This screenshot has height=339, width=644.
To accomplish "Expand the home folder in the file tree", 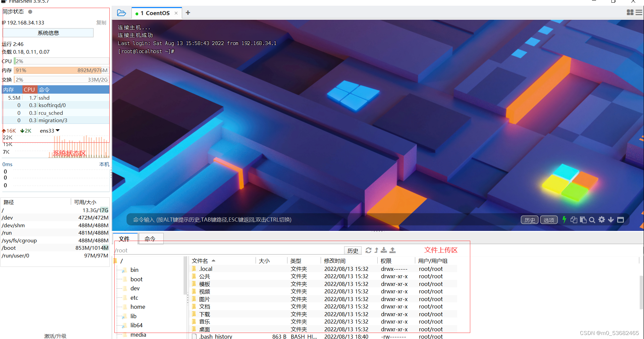I will click(138, 306).
